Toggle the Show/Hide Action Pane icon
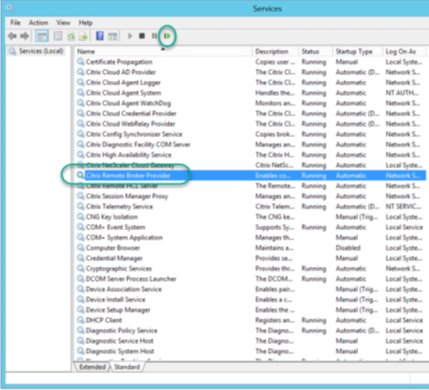This screenshot has height=390, width=429. click(113, 36)
